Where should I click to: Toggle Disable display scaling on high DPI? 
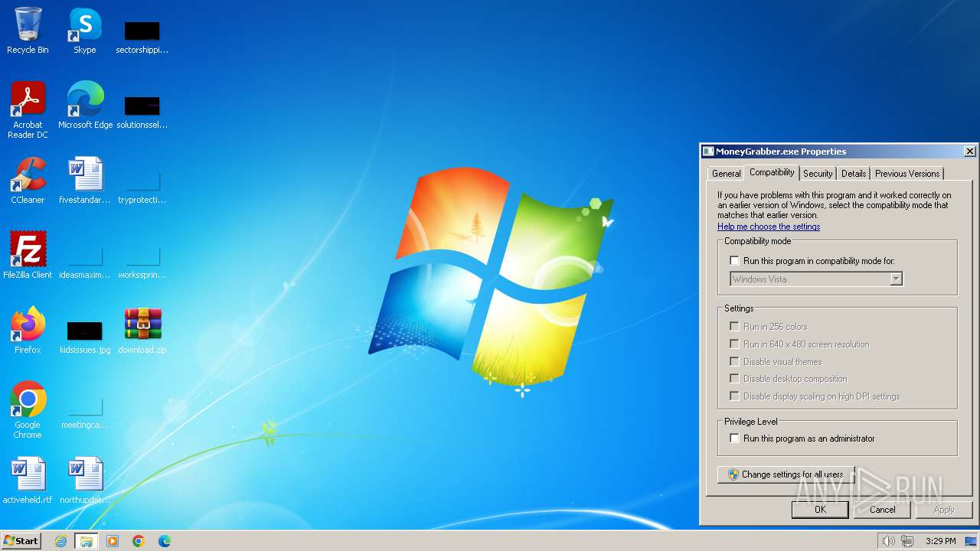[x=734, y=396]
